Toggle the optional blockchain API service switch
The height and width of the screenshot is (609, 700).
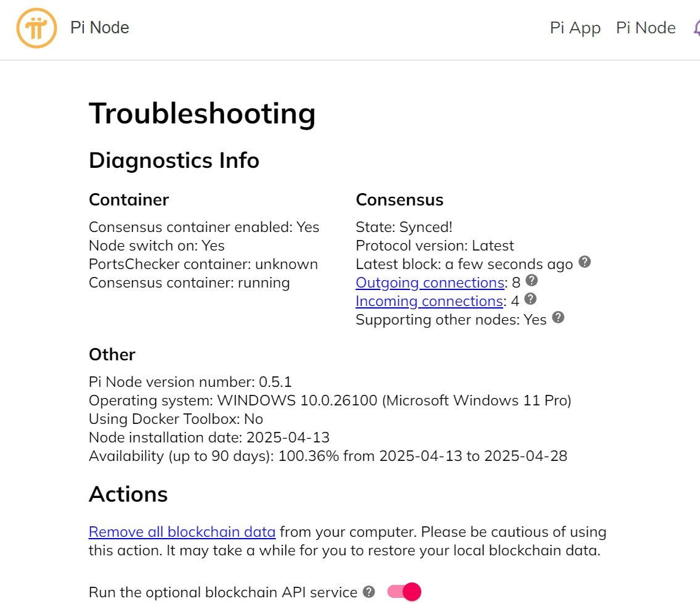click(404, 592)
